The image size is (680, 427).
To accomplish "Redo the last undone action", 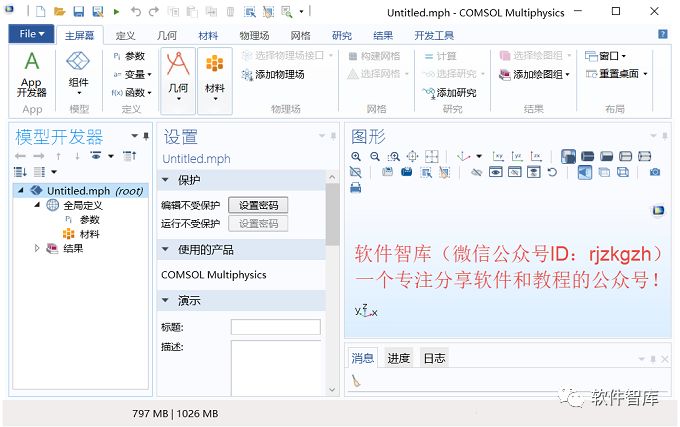I will tap(154, 12).
